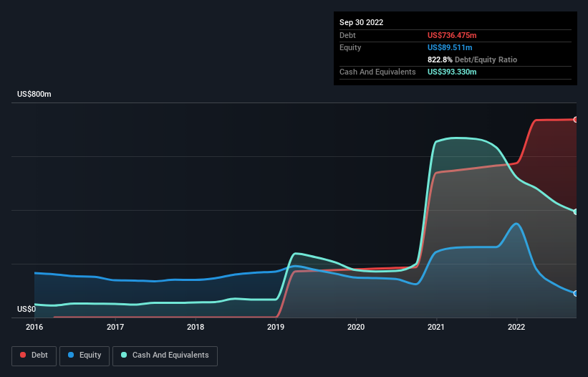The width and height of the screenshot is (588, 377).
Task: Click the US$393.330m cash value
Action: (x=452, y=72)
